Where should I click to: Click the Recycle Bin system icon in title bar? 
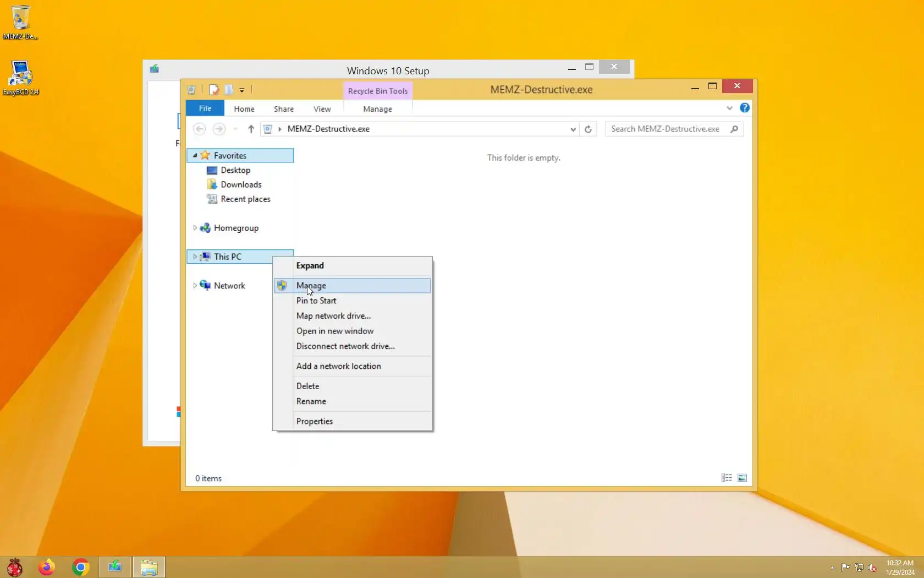(x=191, y=90)
